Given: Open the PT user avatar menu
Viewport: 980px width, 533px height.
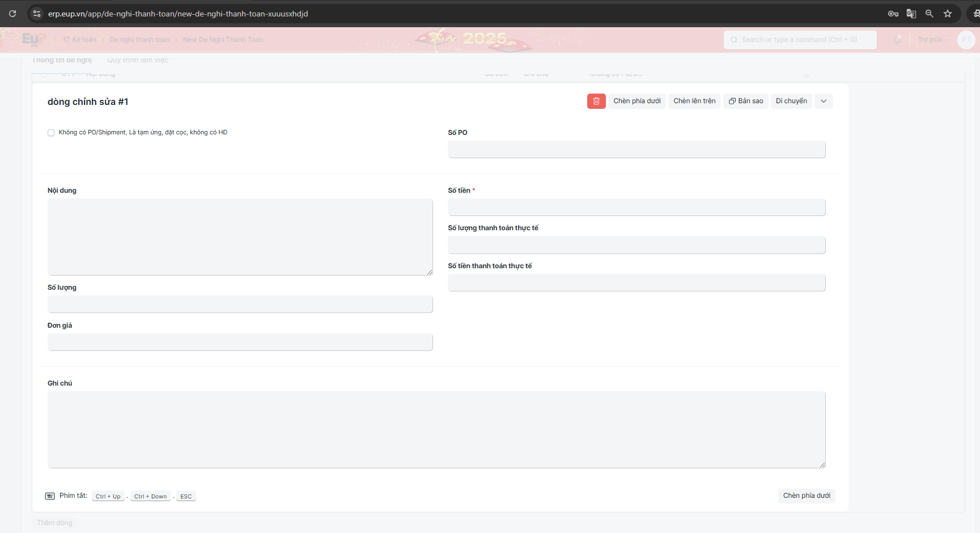Looking at the screenshot, I should click(966, 40).
